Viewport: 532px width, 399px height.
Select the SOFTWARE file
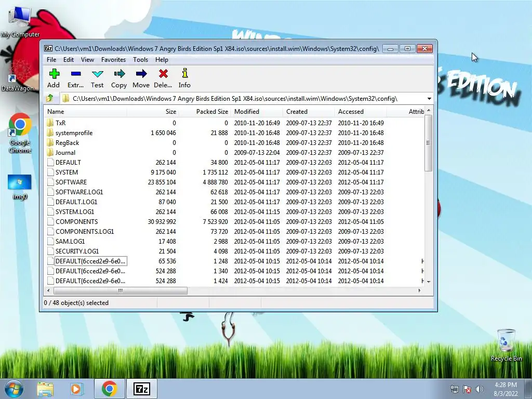(x=71, y=182)
